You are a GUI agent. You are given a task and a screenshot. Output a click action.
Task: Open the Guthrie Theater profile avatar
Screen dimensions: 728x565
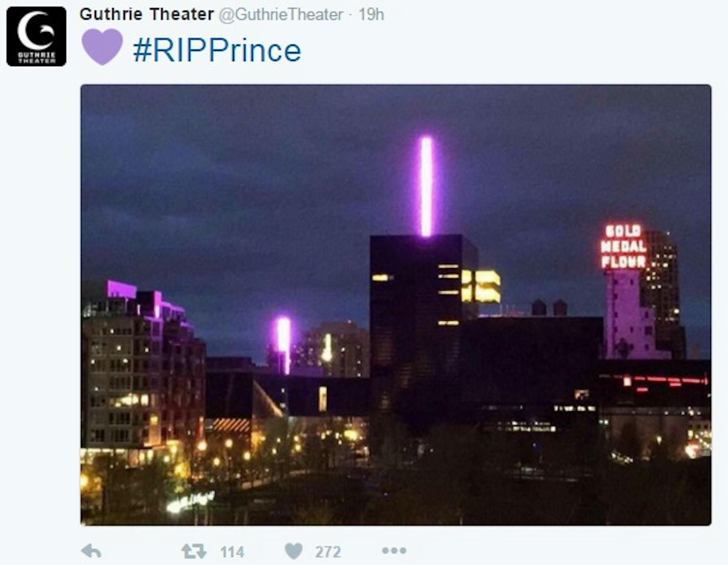(x=36, y=36)
